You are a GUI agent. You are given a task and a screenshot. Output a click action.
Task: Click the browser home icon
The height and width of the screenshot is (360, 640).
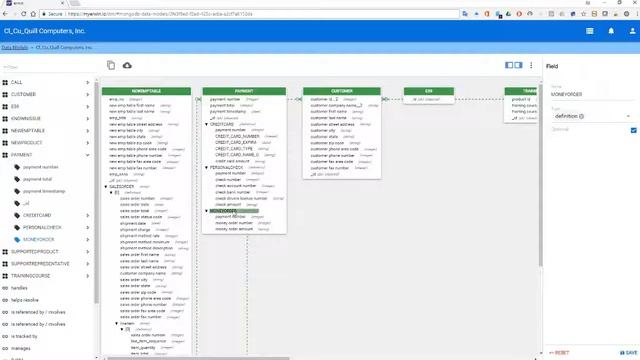coord(33,14)
